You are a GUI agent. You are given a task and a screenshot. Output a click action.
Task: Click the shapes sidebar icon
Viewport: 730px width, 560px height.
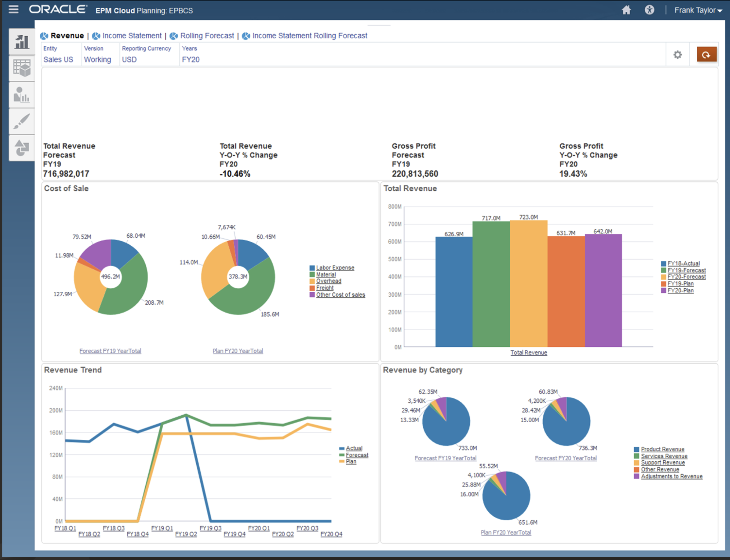(22, 148)
